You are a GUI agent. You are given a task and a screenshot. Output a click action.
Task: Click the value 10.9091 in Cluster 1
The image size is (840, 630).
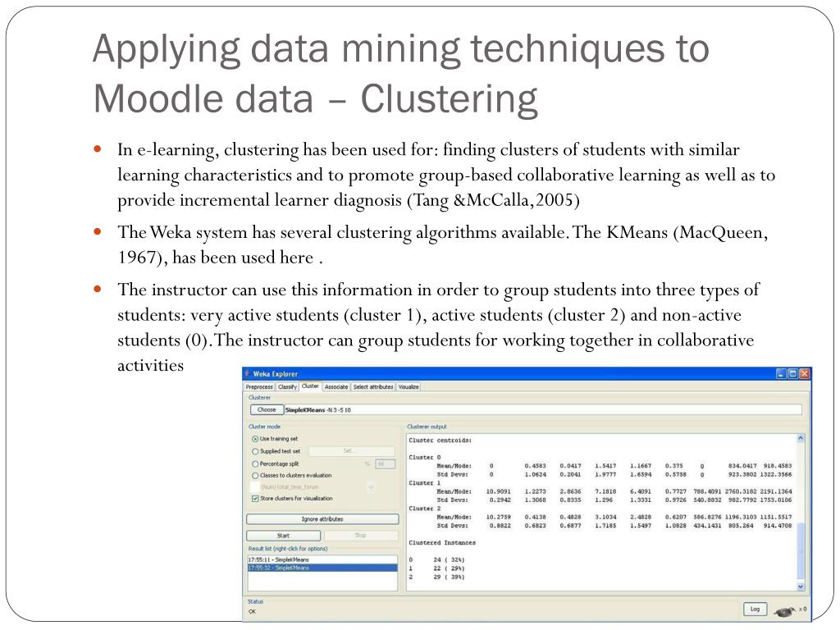(x=498, y=492)
